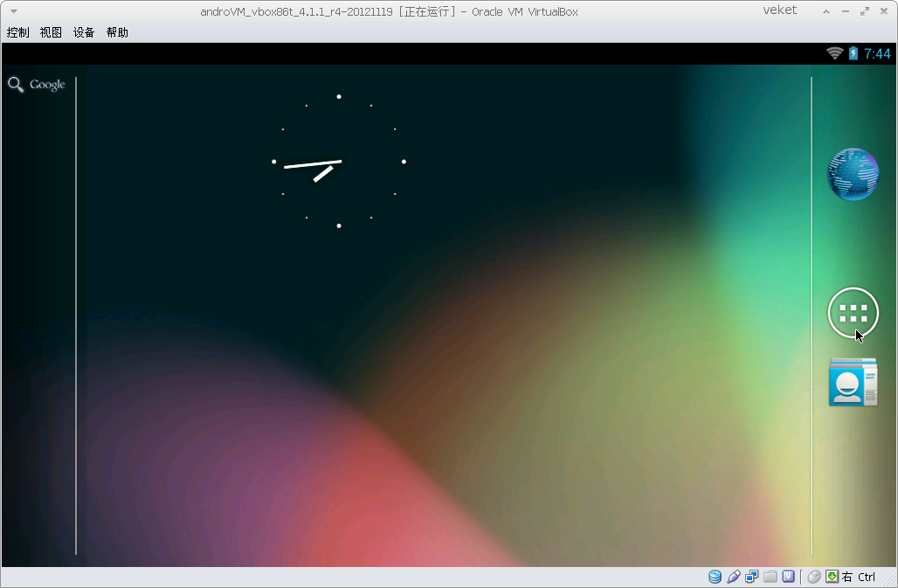898x588 pixels.
Task: Tap the 7:44 status bar time
Action: pyautogui.click(x=877, y=54)
